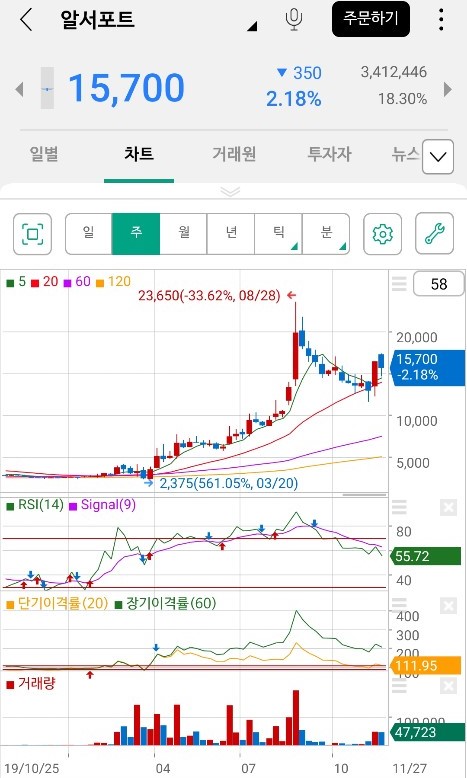Tap the large price 15,700

[x=126, y=88]
